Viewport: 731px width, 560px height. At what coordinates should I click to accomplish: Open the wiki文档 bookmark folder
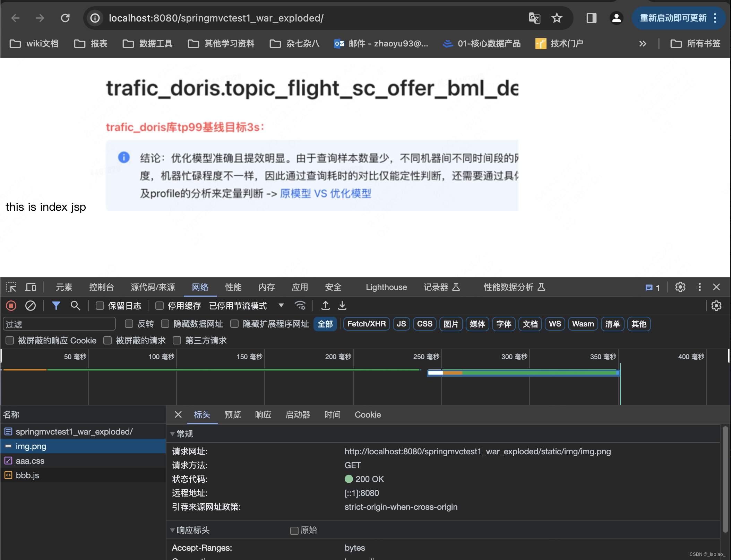click(x=34, y=44)
